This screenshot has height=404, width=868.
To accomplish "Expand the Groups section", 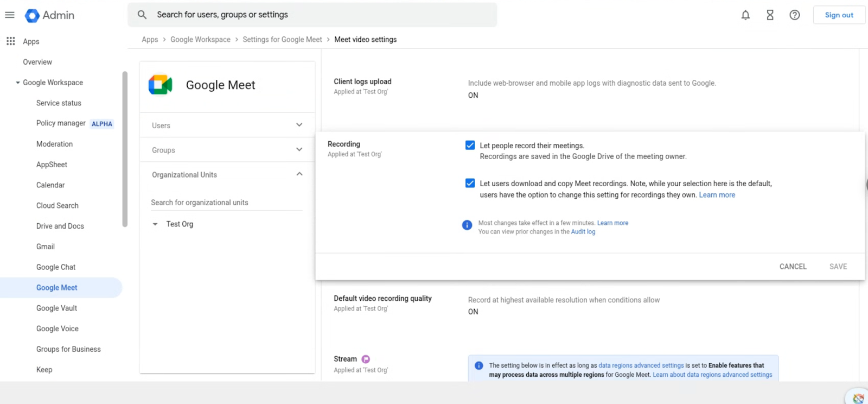I will pyautogui.click(x=299, y=150).
